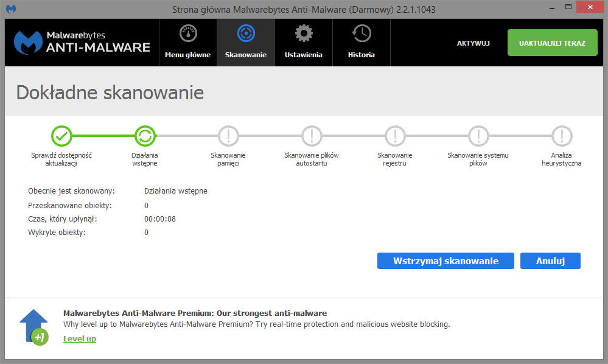The width and height of the screenshot is (608, 364).
Task: Click the Skanowanie plików autostartu step icon
Action: click(x=312, y=135)
